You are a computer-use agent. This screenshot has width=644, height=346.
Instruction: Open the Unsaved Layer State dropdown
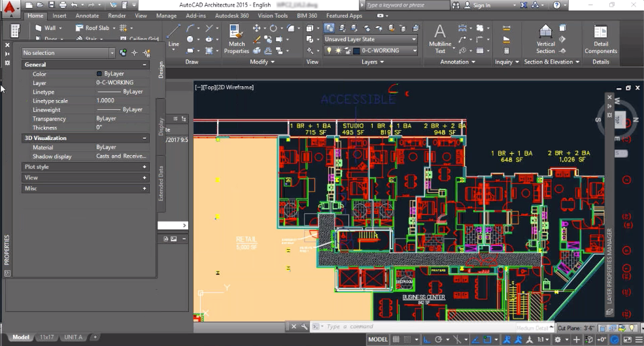click(x=370, y=39)
